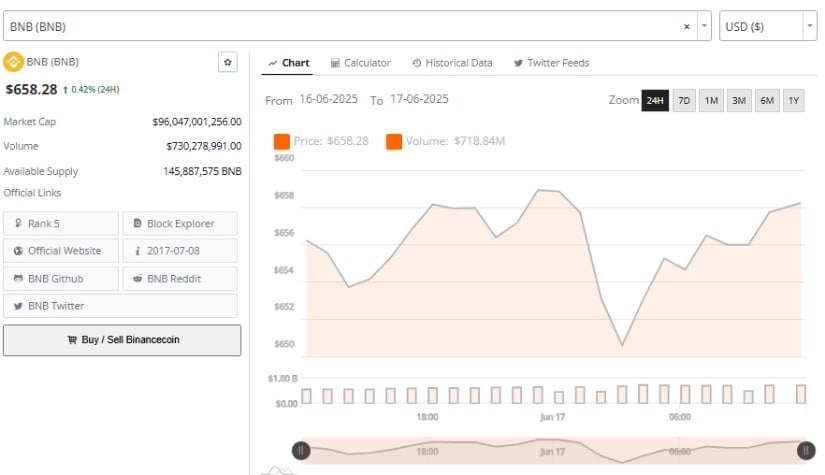Click the Github icon beside BNB Github
The height and width of the screenshot is (475, 825).
[18, 278]
